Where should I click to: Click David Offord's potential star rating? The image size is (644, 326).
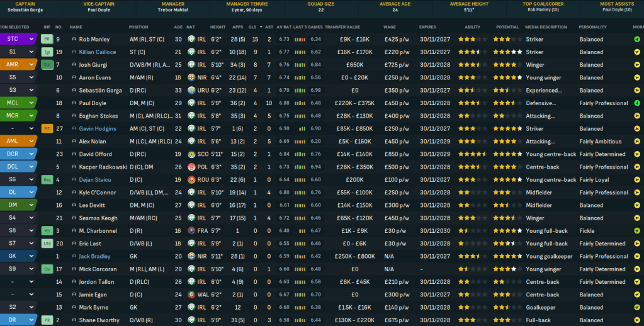(x=507, y=154)
